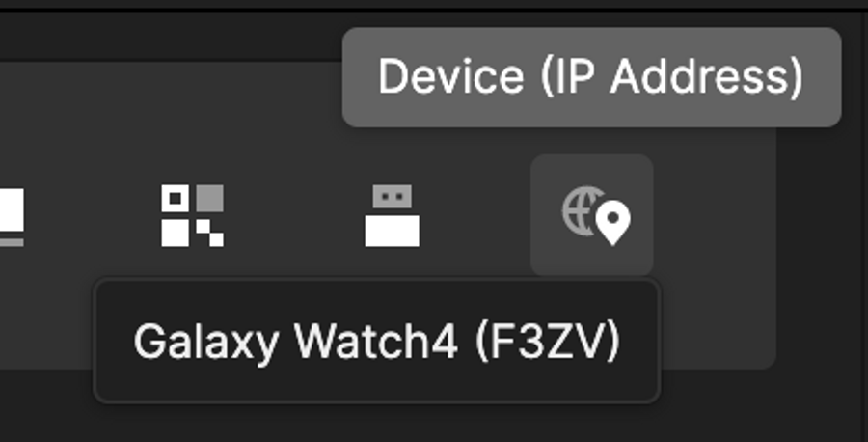Click the Device (IP Address) tooltip label
Image resolution: width=868 pixels, height=442 pixels.
590,77
